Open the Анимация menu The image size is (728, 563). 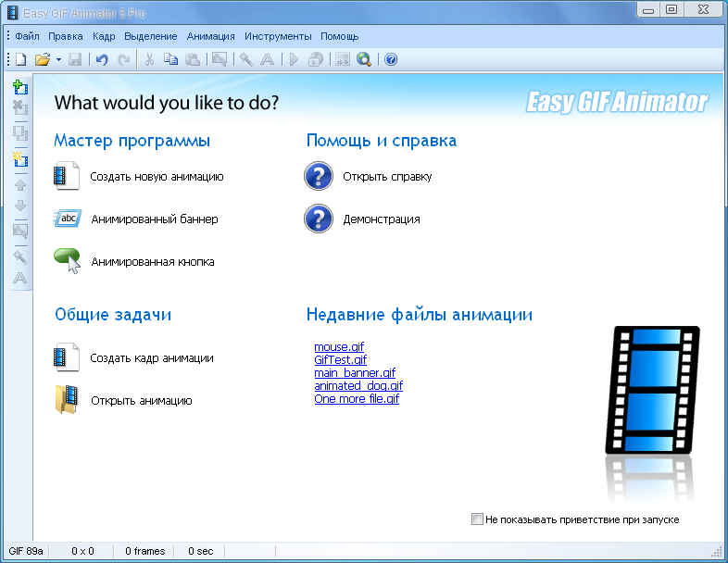pyautogui.click(x=210, y=36)
